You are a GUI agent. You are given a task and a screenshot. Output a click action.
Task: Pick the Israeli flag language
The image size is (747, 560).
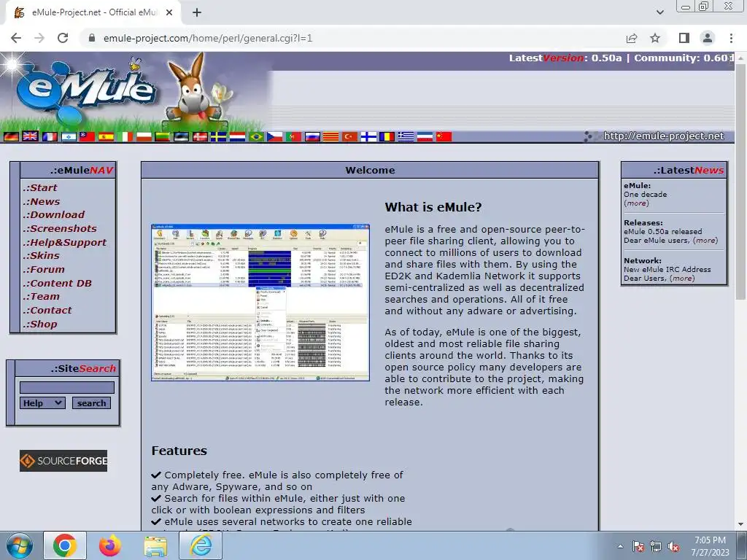point(68,136)
